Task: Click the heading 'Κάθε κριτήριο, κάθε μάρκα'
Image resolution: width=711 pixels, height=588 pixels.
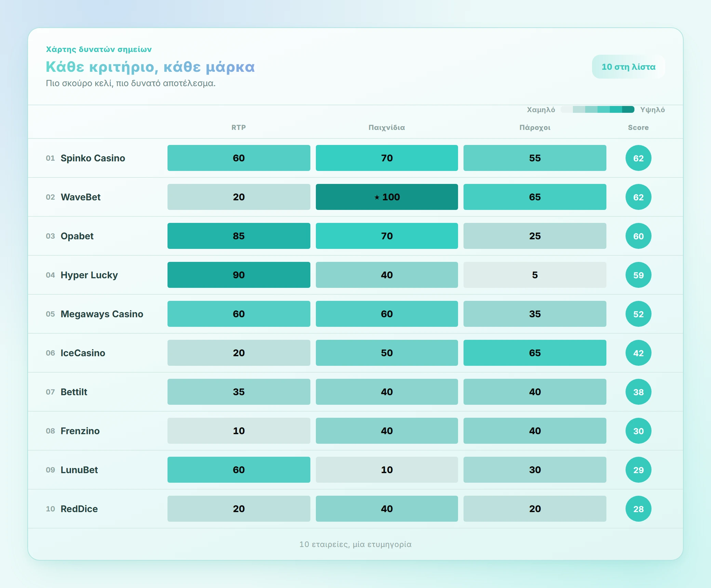Action: [150, 67]
